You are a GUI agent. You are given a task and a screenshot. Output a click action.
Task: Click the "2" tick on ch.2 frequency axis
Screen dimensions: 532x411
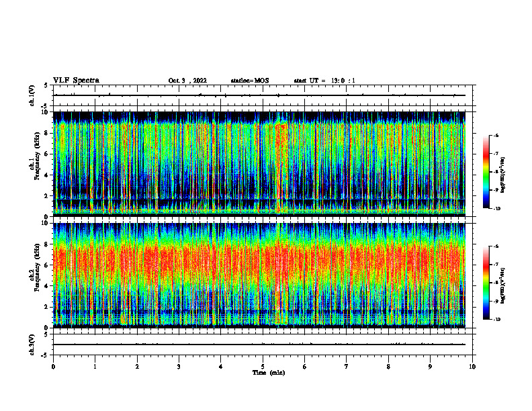pos(46,307)
